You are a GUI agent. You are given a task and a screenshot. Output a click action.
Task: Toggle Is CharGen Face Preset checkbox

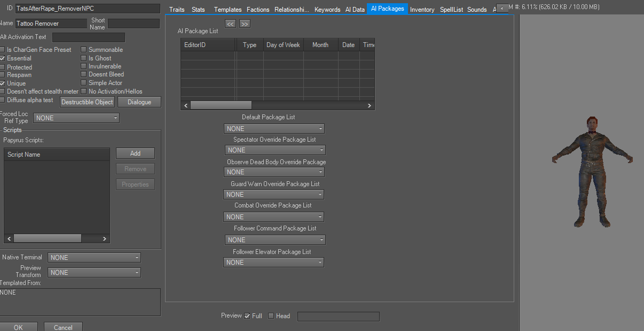3,50
